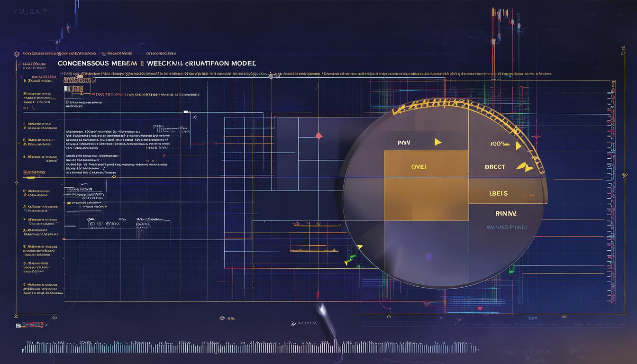This screenshot has height=364, width=637.
Task: Select the LBEIS golden cell
Action: [x=498, y=193]
